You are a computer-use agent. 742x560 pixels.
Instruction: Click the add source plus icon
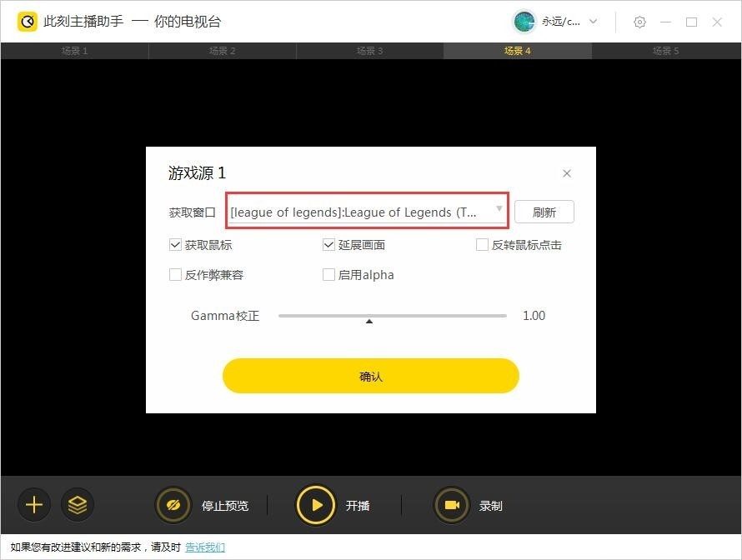click(x=33, y=504)
